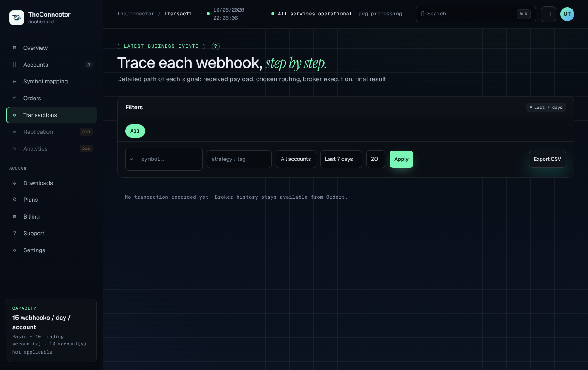
Task: Click the pro badge next to Replication
Action: (x=86, y=132)
